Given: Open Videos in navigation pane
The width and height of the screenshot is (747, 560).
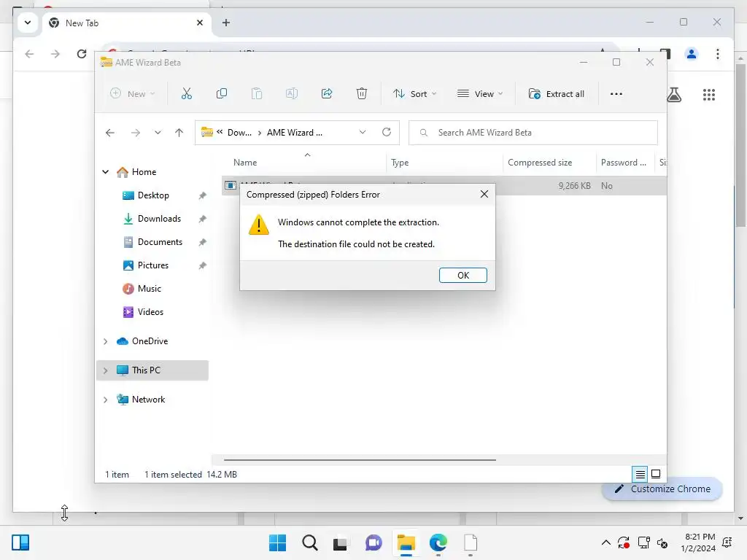Looking at the screenshot, I should click(150, 312).
